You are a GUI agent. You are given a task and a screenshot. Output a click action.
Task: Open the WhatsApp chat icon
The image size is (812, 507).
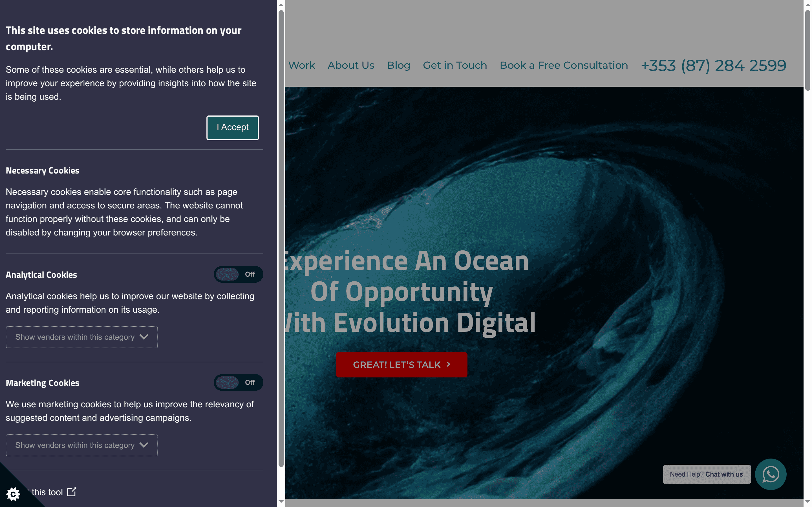pos(770,474)
